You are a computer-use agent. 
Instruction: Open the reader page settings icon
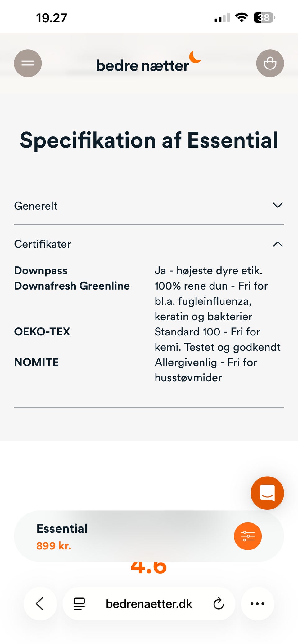coord(79,604)
